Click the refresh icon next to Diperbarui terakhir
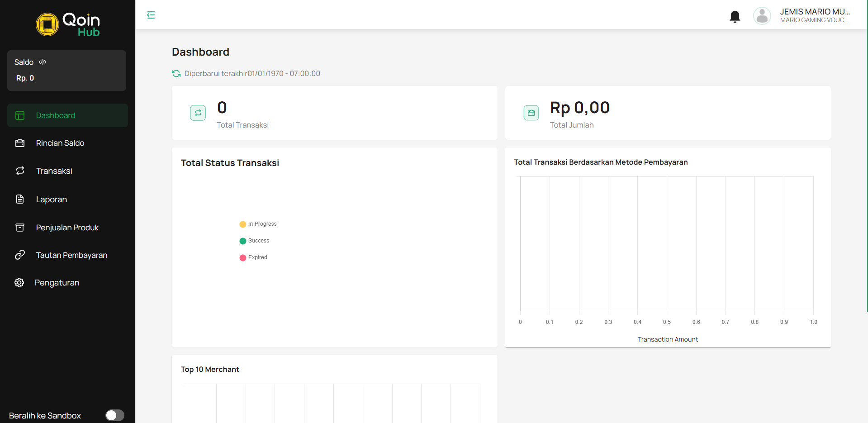The width and height of the screenshot is (868, 423). click(175, 73)
